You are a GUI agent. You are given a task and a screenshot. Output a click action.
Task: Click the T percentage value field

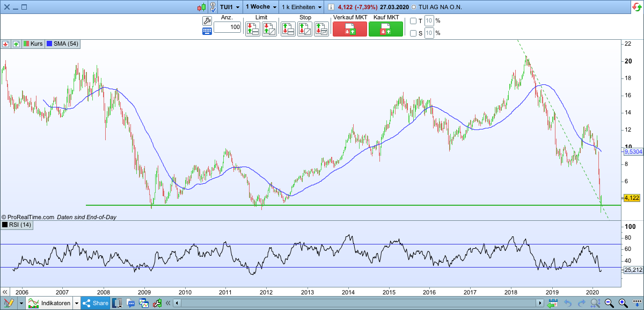[x=429, y=21]
